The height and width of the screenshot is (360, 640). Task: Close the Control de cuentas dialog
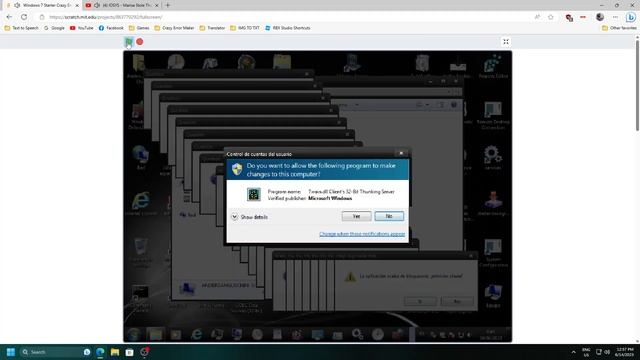[401, 153]
